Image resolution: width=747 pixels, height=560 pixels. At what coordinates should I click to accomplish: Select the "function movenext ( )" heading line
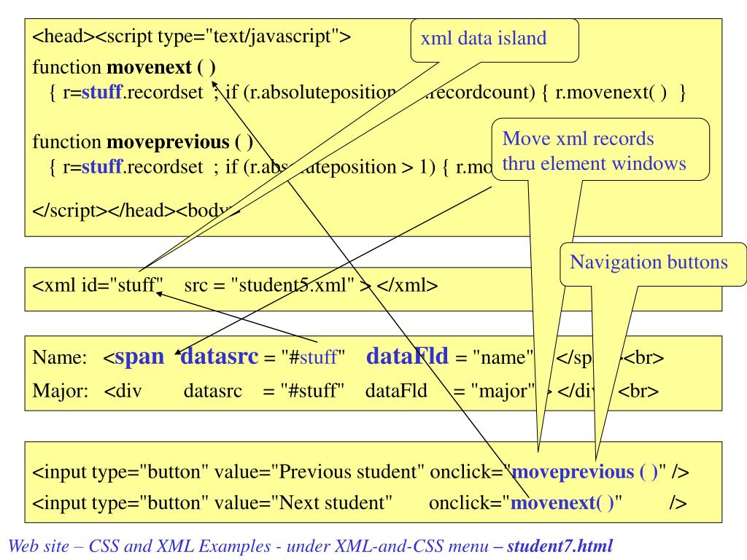coord(124,67)
